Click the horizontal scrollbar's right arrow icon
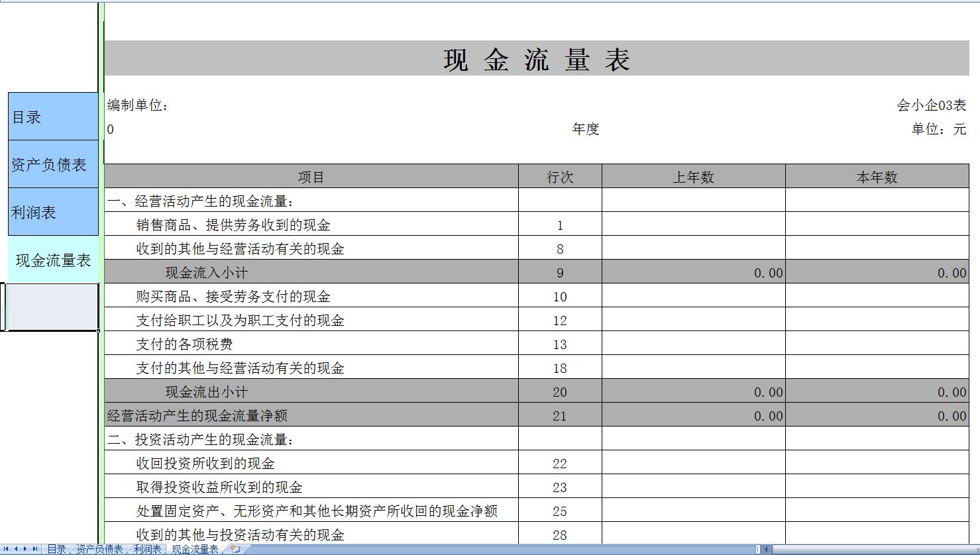This screenshot has height=555, width=980. [x=975, y=548]
